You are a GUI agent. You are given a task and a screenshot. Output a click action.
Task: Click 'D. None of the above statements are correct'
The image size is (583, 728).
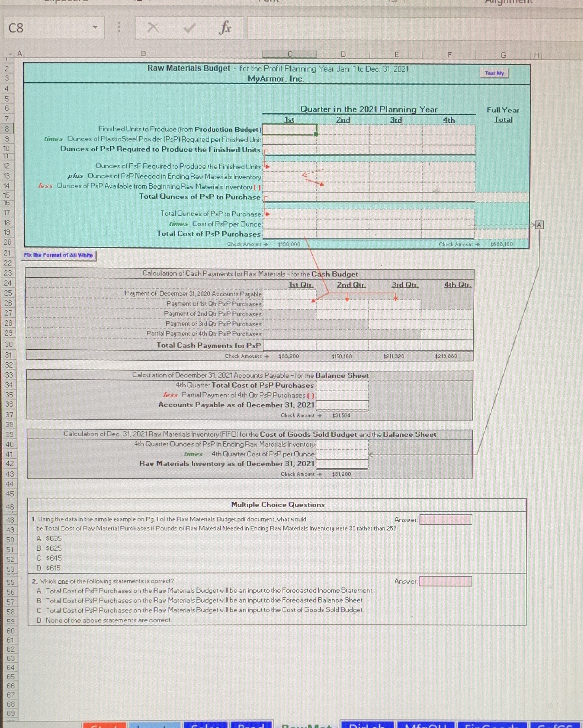(x=104, y=620)
